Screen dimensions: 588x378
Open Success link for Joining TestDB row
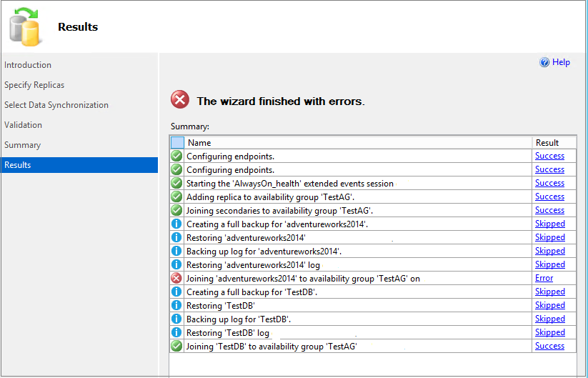[x=549, y=346]
